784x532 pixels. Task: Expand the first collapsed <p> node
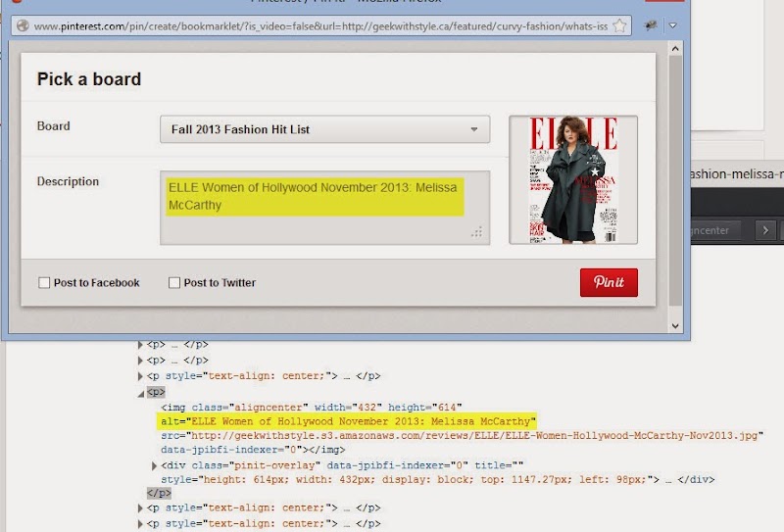click(x=140, y=345)
